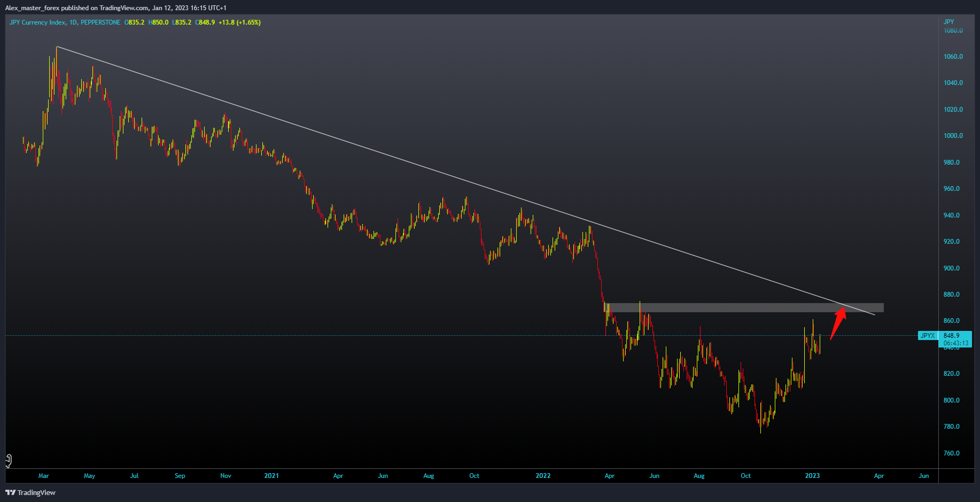The height and width of the screenshot is (502, 980).
Task: Click the High value H850.0
Action: [x=159, y=22]
